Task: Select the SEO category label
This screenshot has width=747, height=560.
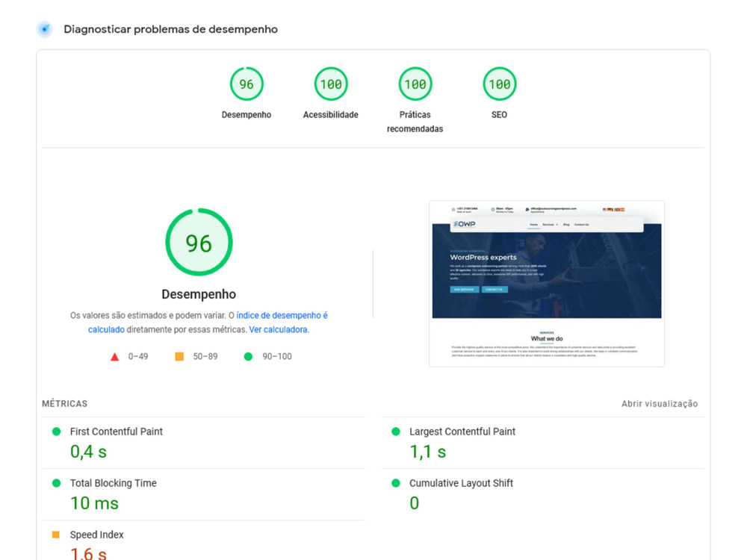Action: tap(499, 115)
